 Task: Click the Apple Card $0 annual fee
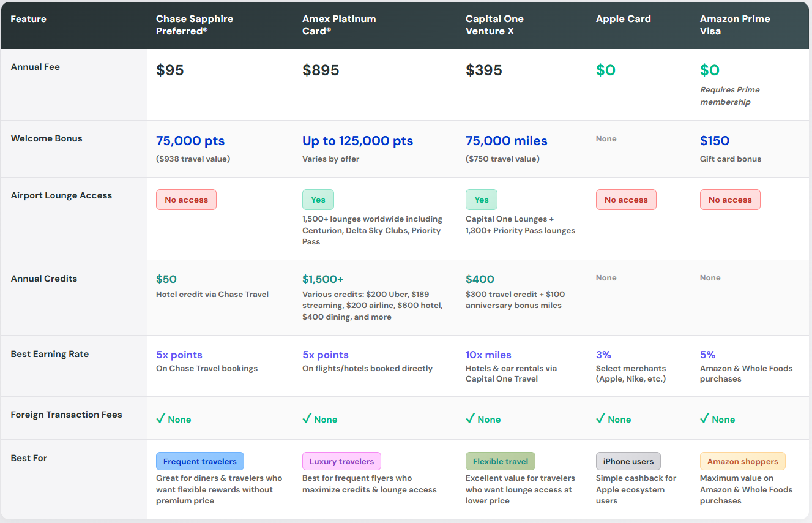(x=606, y=70)
